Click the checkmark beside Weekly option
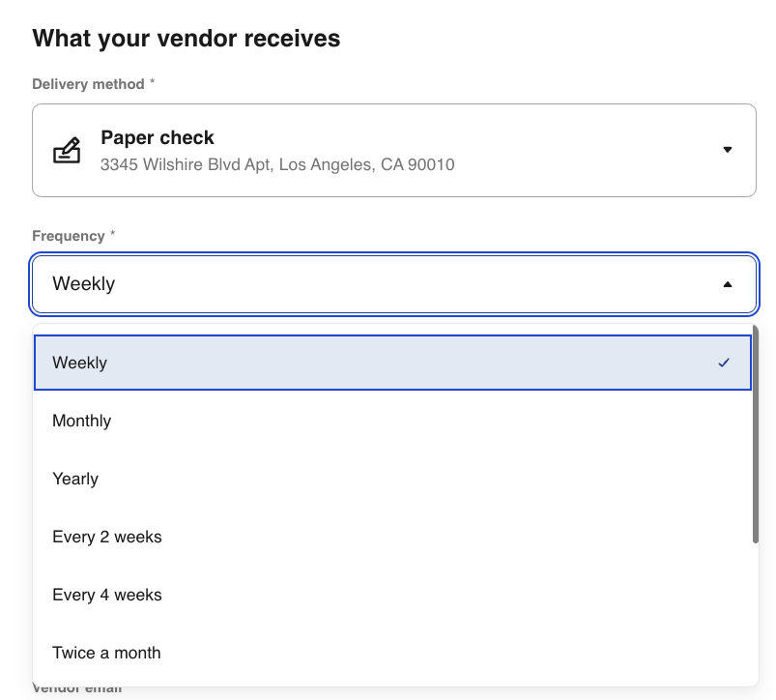The image size is (776, 700). (x=724, y=363)
